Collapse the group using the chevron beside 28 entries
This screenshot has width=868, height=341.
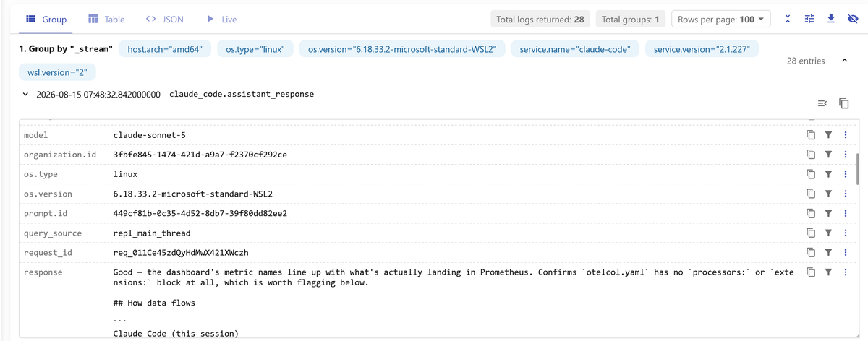[x=844, y=61]
